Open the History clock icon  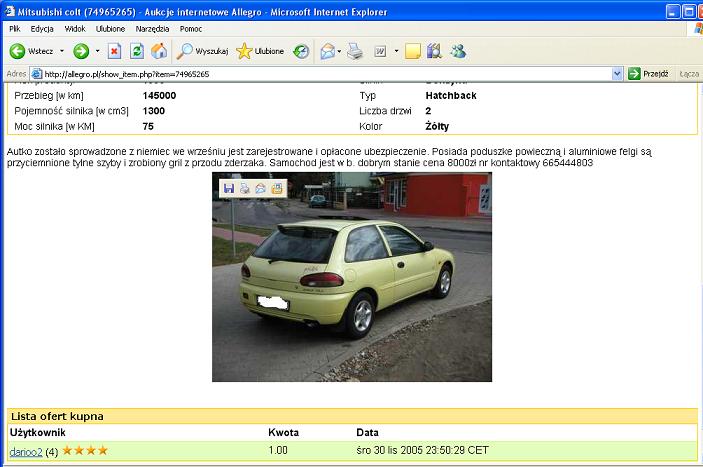pos(301,51)
